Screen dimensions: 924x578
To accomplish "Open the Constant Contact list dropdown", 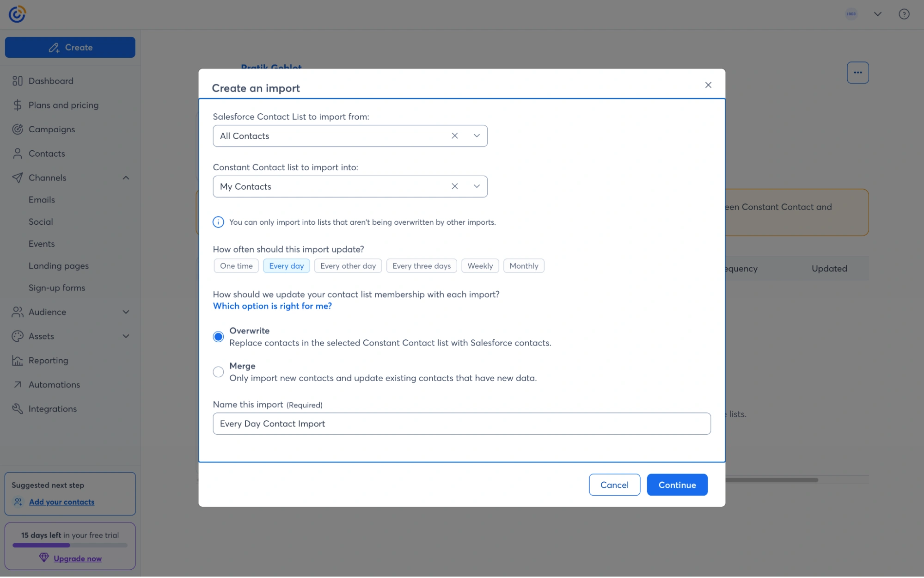I will pos(477,186).
